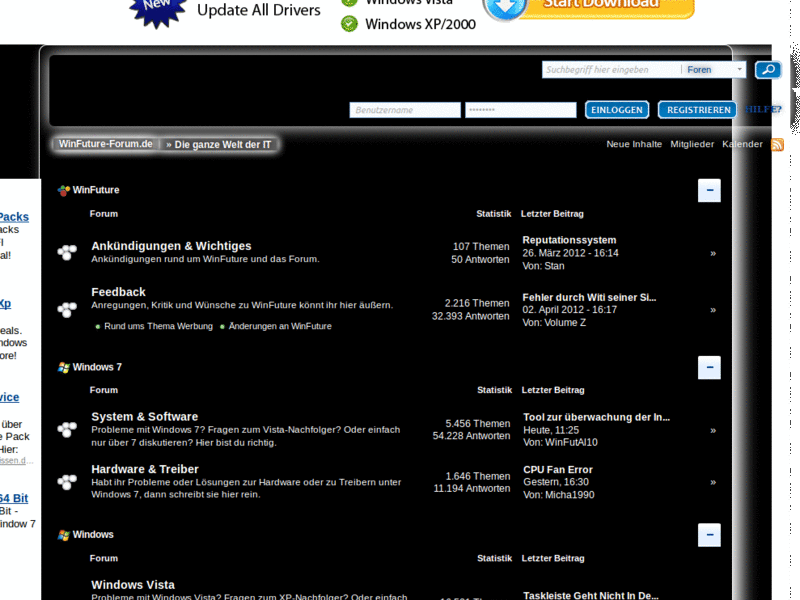Screen dimensions: 800x600
Task: Click the Windows 7 category title
Action: (97, 367)
